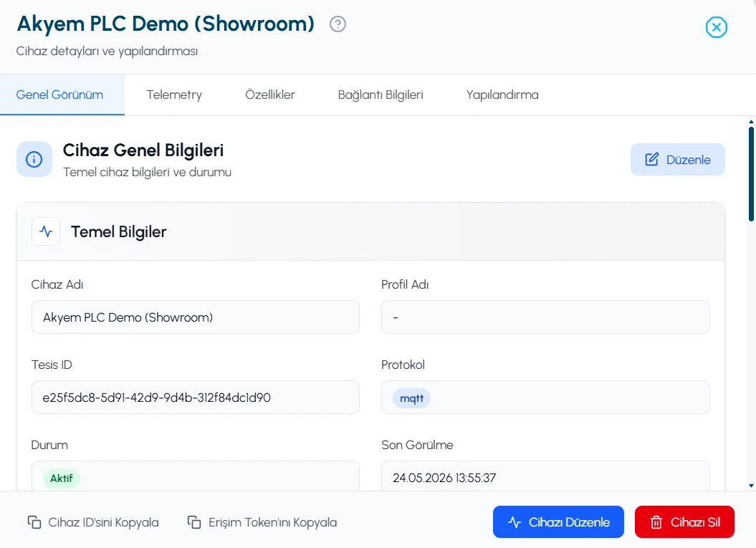
Task: Click the Temel Bilgiler section heading
Action: [119, 232]
